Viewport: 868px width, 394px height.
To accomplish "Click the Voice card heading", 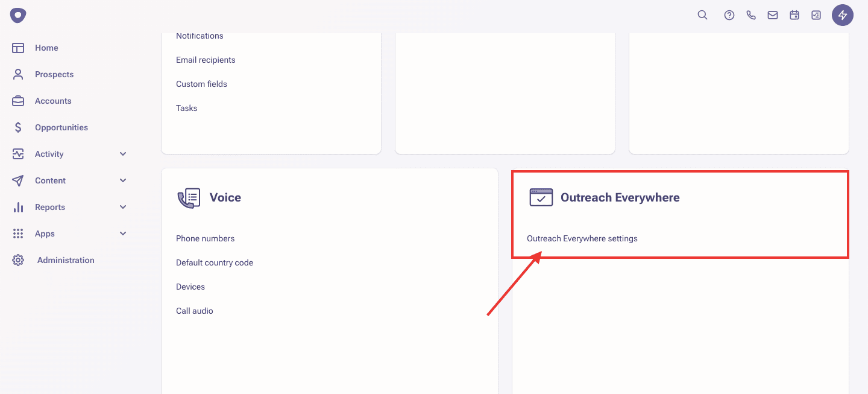I will pos(225,197).
